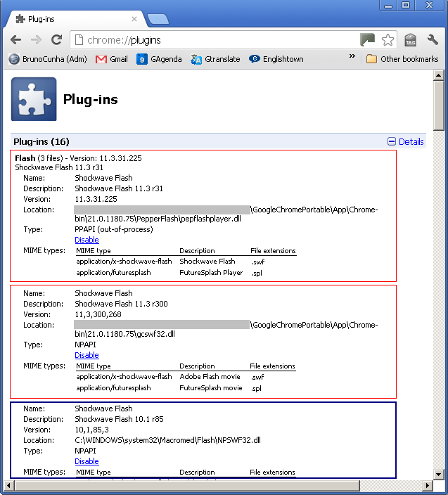Open the BrunoCunha (Adm) bookmark

click(x=48, y=59)
